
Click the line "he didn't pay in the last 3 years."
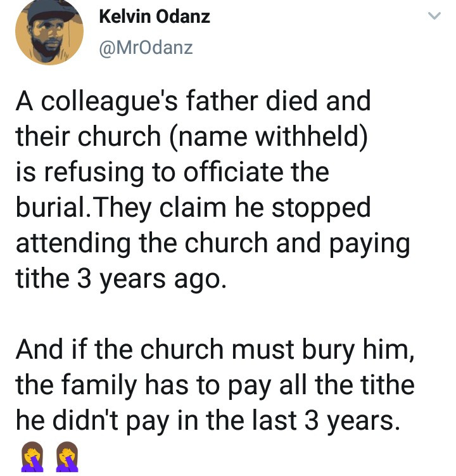point(208,421)
